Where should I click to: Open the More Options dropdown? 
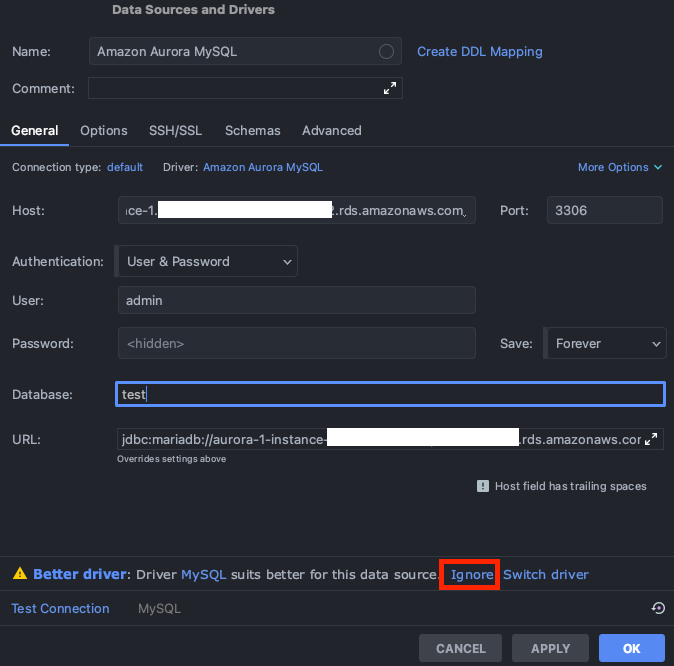[x=619, y=167]
